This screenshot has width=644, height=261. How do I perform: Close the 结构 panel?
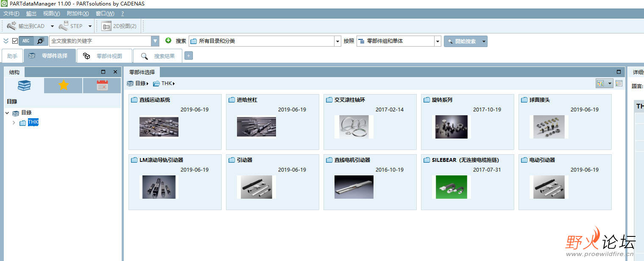click(x=115, y=72)
